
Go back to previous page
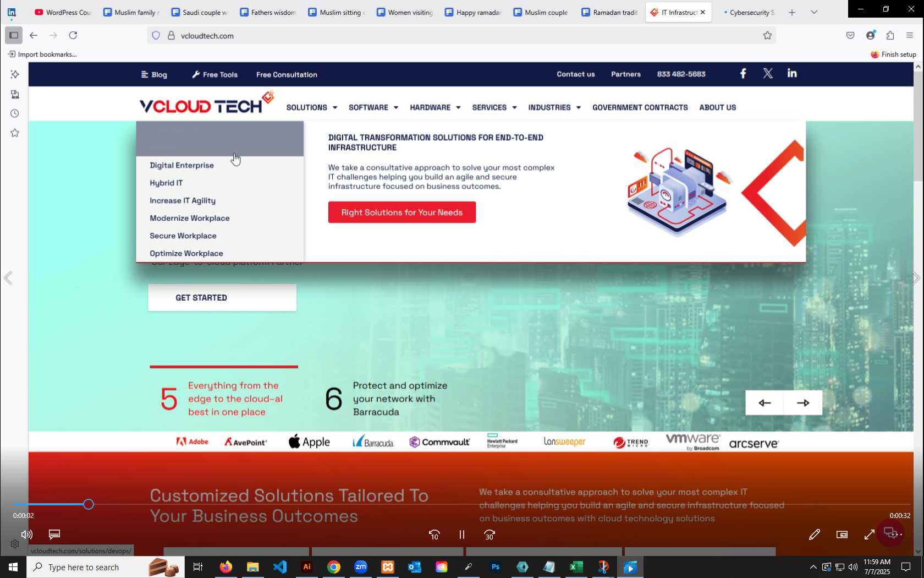point(34,35)
